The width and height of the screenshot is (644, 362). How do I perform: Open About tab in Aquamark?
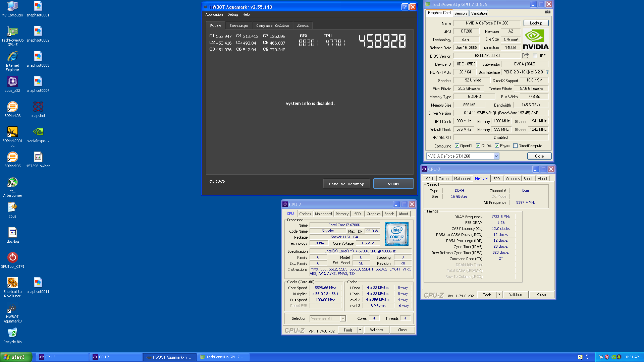(303, 26)
